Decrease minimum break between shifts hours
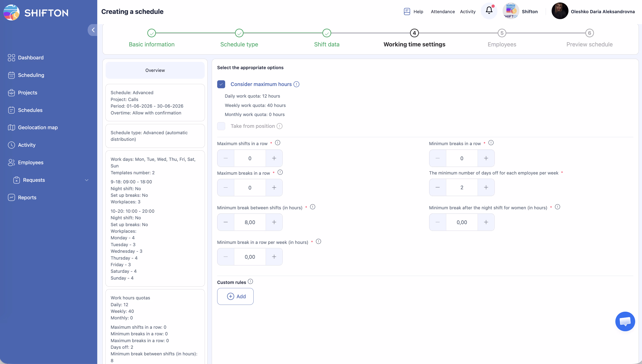The width and height of the screenshot is (642, 364). [226, 222]
